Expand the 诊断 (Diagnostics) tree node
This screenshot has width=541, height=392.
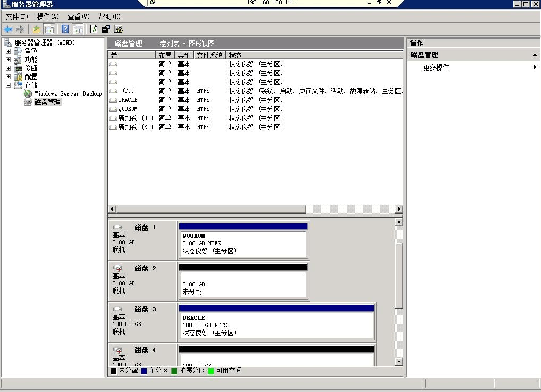click(8, 69)
